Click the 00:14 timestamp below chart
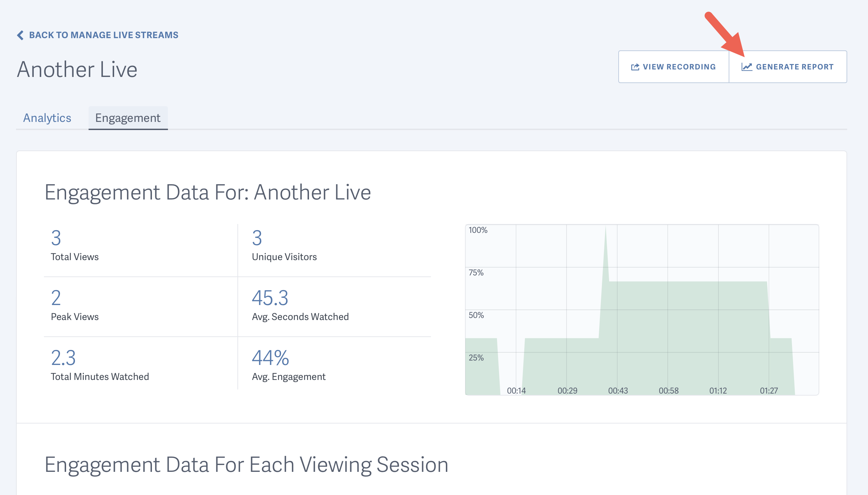868x495 pixels. pyautogui.click(x=516, y=390)
